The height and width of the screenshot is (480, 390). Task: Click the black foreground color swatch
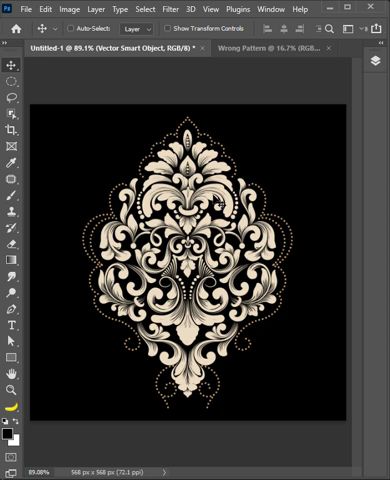pyautogui.click(x=7, y=433)
